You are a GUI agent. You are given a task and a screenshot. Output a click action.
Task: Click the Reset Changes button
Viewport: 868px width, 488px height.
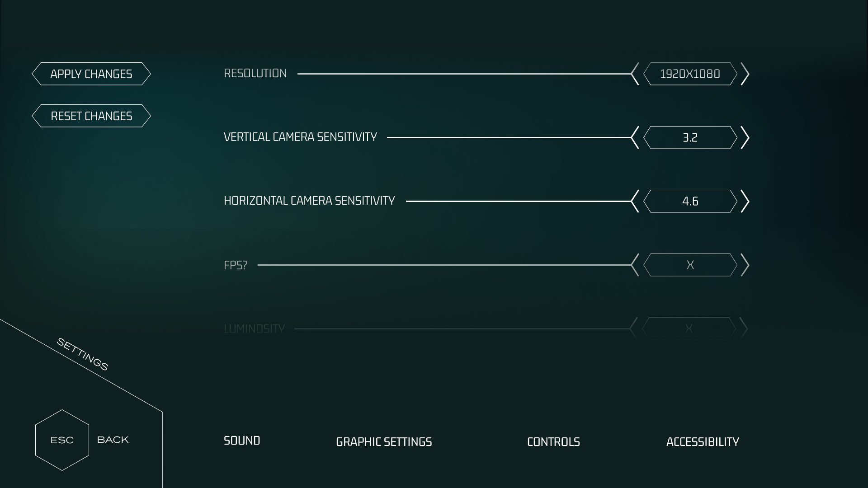(x=91, y=116)
